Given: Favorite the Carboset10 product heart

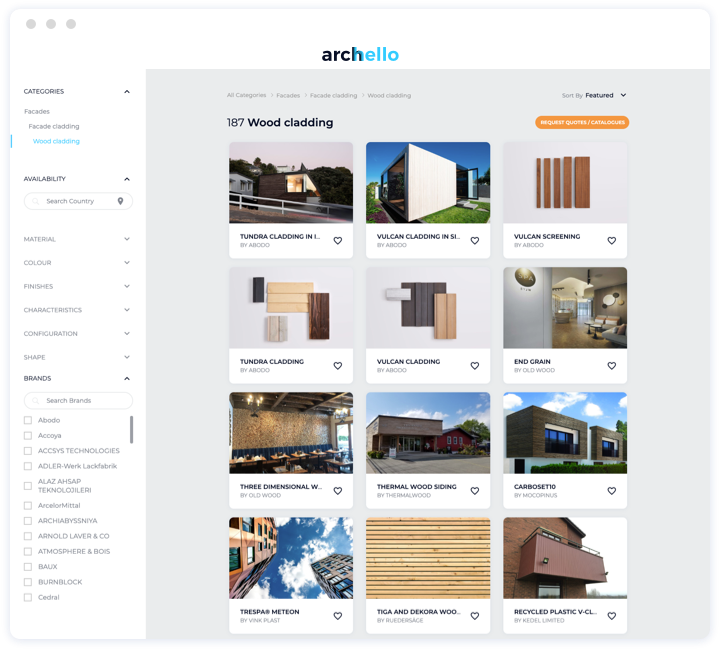Looking at the screenshot, I should click(612, 491).
